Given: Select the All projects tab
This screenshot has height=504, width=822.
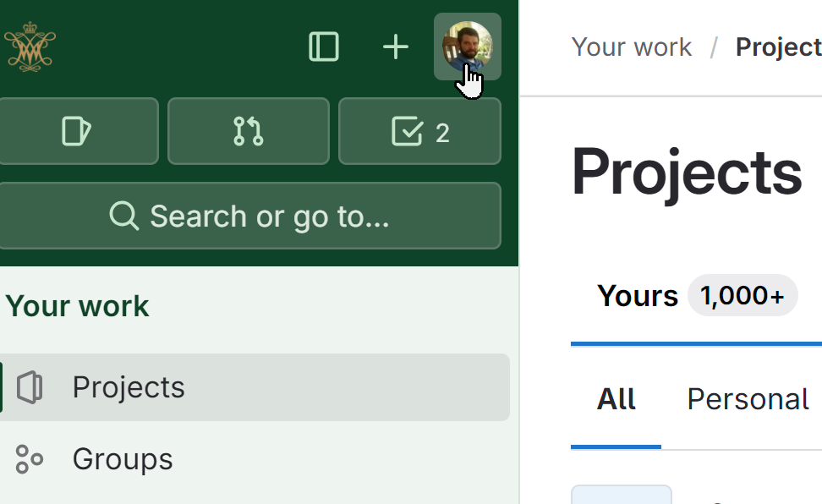Looking at the screenshot, I should [x=616, y=399].
